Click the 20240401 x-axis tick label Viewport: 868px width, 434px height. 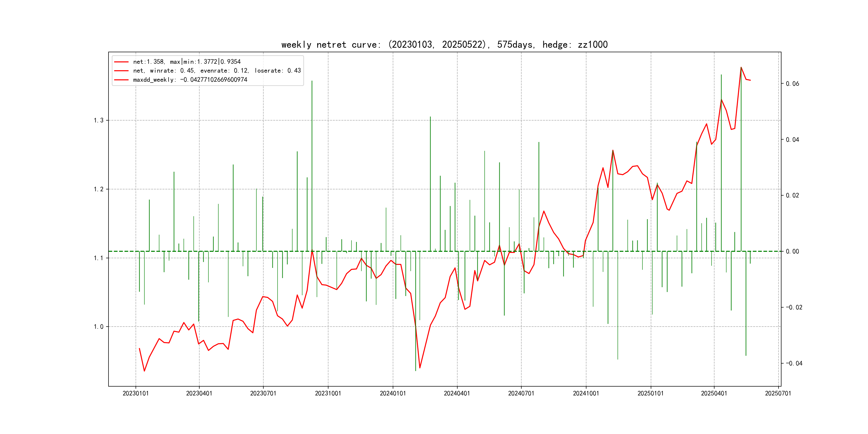(x=457, y=393)
